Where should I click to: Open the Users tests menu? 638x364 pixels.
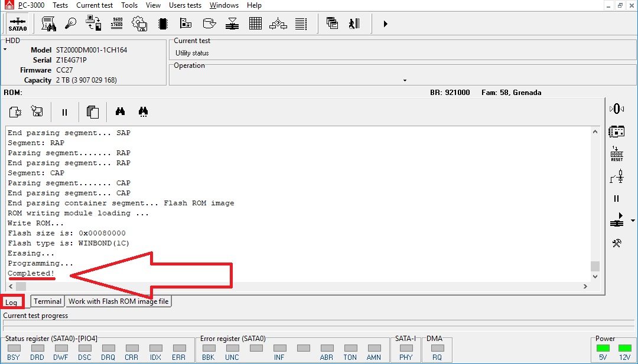tap(185, 5)
